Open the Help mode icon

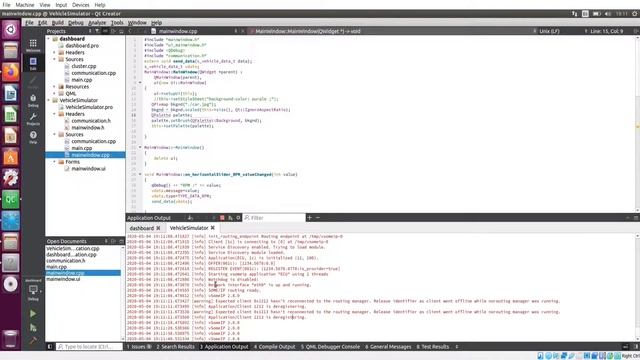coord(33,137)
